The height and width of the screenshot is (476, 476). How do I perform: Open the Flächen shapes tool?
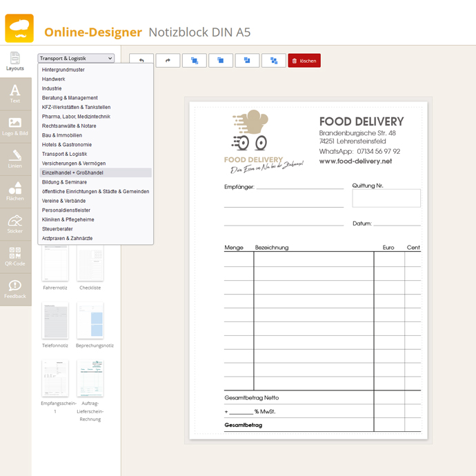[15, 191]
